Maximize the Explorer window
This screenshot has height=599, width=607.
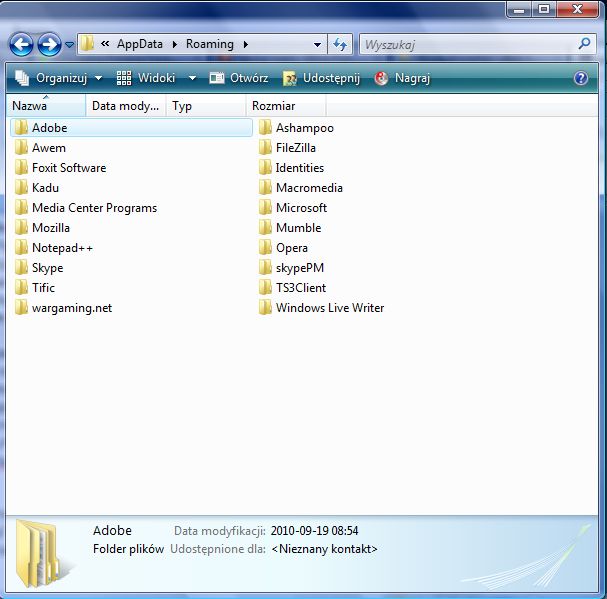[x=544, y=10]
